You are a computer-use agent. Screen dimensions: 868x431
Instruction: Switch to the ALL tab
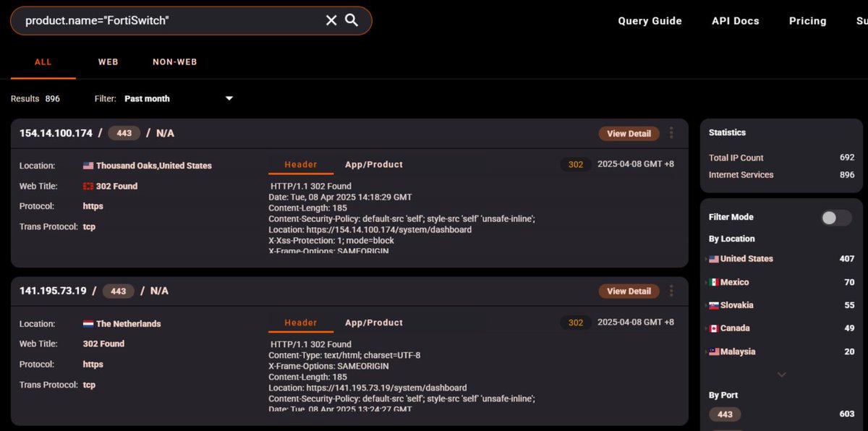point(43,62)
